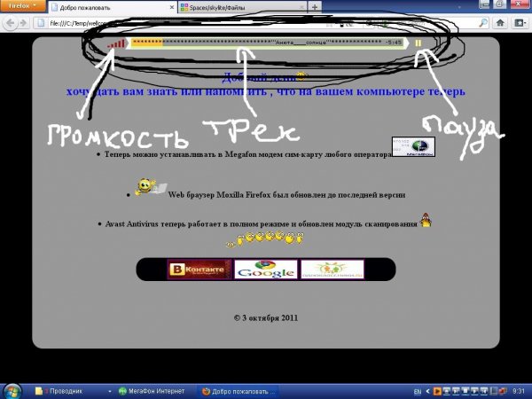Click text "Avast Antivirus теперь работает"
The height and width of the screenshot is (399, 532).
pos(262,224)
